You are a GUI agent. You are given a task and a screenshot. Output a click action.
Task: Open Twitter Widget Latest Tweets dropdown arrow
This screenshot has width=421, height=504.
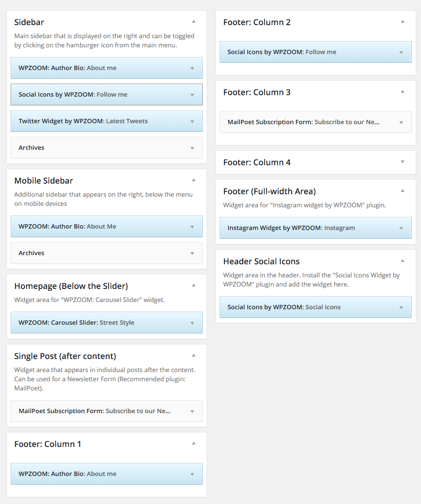pos(192,121)
